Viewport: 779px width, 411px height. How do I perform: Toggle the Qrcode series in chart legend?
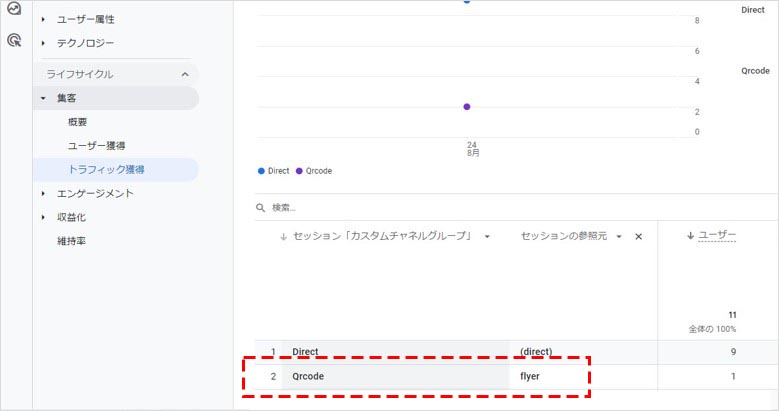click(x=313, y=171)
